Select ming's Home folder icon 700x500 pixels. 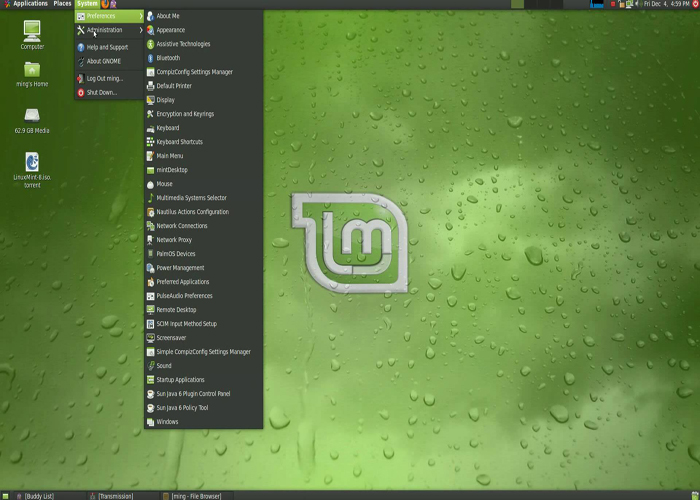(x=32, y=74)
